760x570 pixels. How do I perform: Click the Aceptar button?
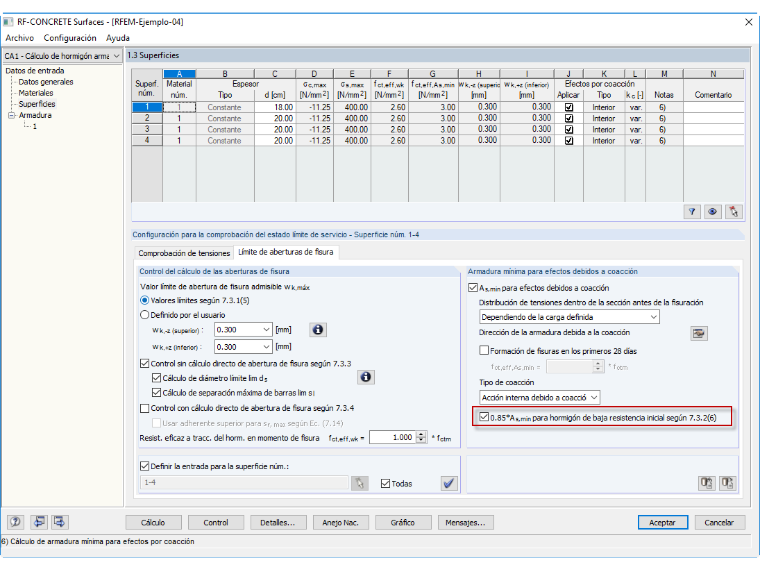[662, 522]
